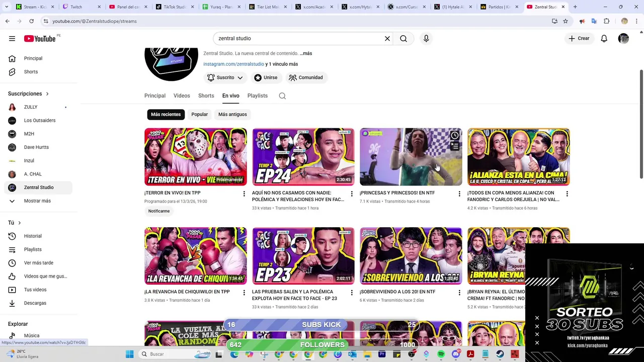The width and height of the screenshot is (644, 362).
Task: Click the Install app icon in address bar
Action: pos(554,21)
